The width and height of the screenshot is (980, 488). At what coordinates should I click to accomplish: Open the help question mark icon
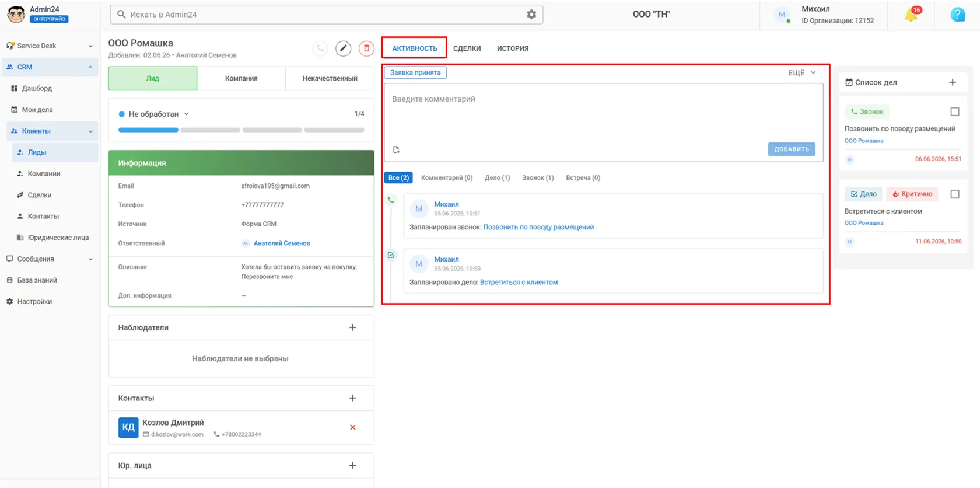tap(957, 15)
